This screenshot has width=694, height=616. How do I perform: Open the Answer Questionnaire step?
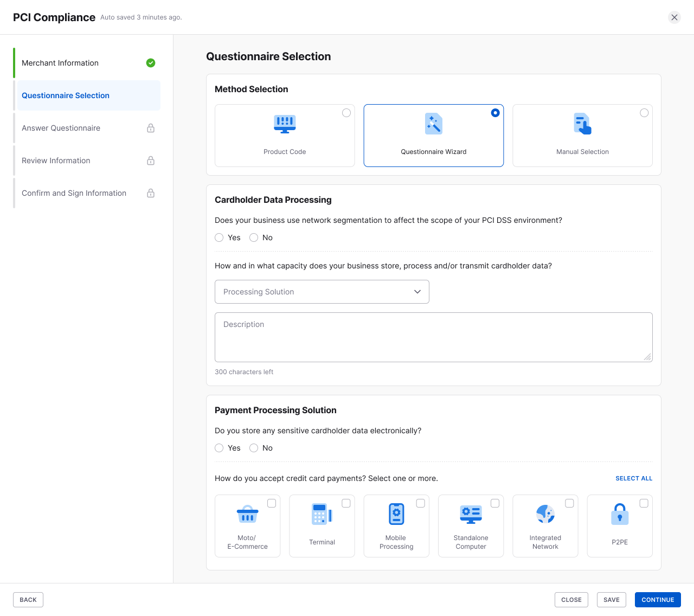point(87,128)
